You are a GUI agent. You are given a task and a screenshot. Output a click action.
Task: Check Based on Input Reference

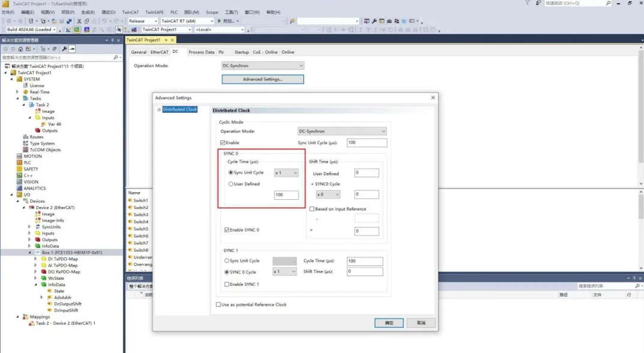click(312, 209)
